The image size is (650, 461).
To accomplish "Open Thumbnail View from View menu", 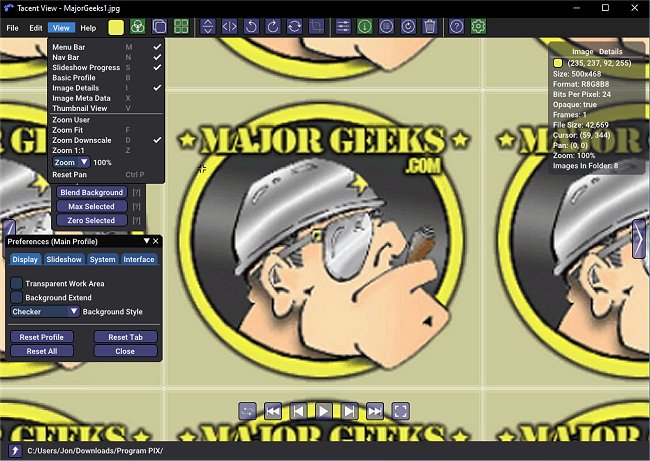I will (106, 108).
